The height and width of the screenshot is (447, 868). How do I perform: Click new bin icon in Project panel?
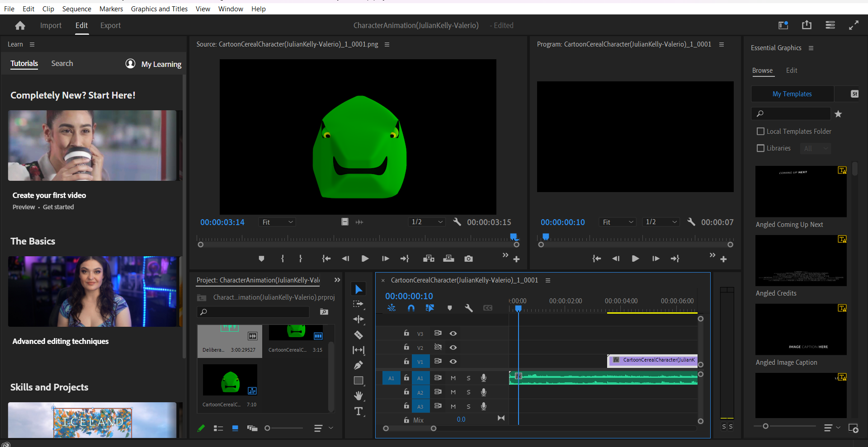pos(324,312)
